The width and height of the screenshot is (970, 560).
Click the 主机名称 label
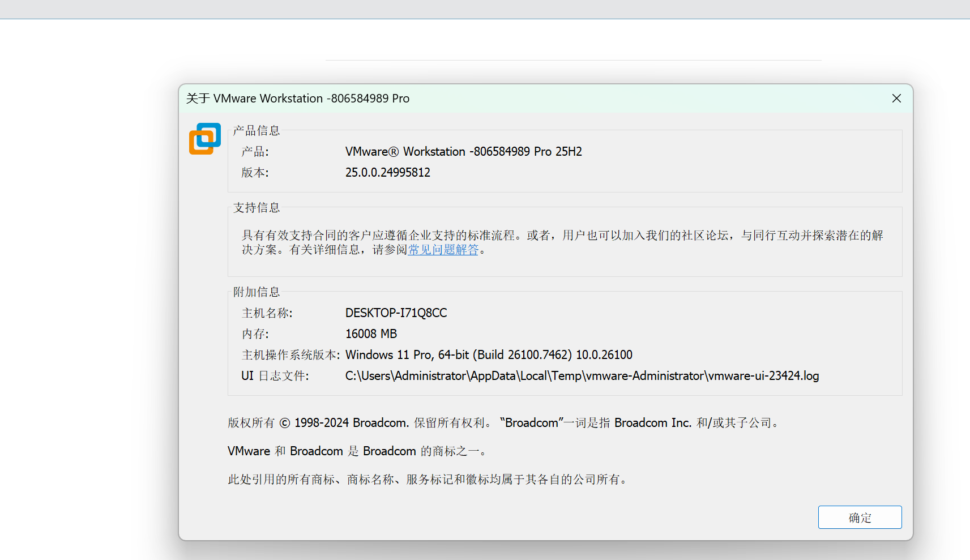pyautogui.click(x=267, y=313)
